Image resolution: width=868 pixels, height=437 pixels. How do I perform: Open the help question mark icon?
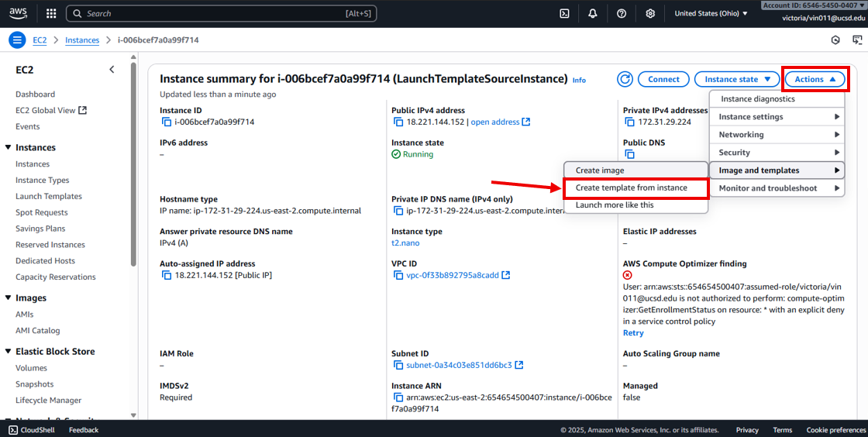coord(622,13)
